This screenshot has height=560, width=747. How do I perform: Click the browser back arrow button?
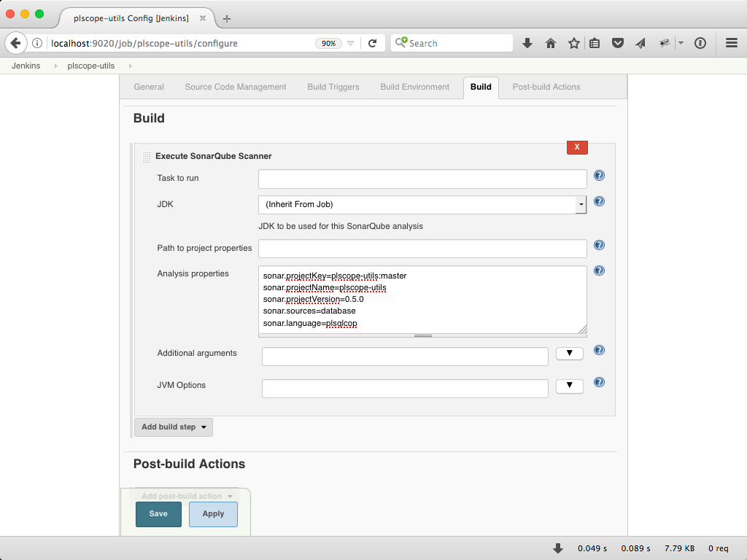click(16, 43)
